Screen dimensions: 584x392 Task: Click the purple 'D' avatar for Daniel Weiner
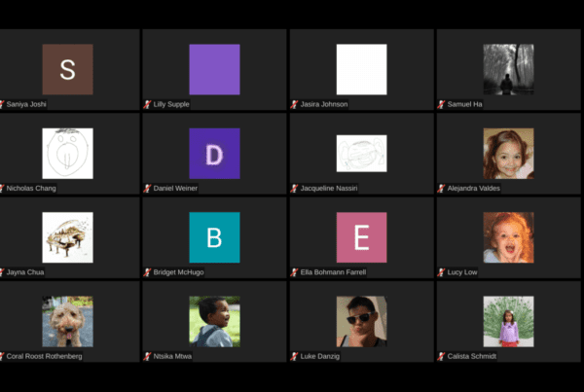214,154
